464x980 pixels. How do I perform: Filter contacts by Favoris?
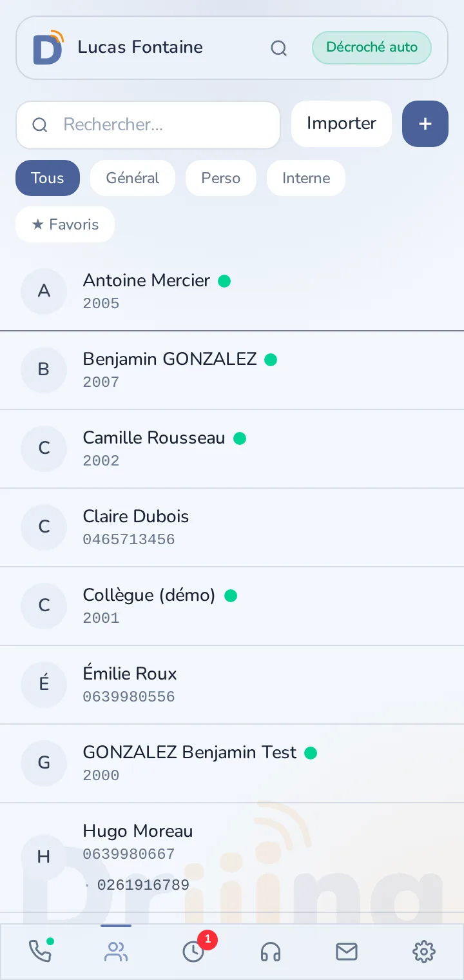click(65, 224)
